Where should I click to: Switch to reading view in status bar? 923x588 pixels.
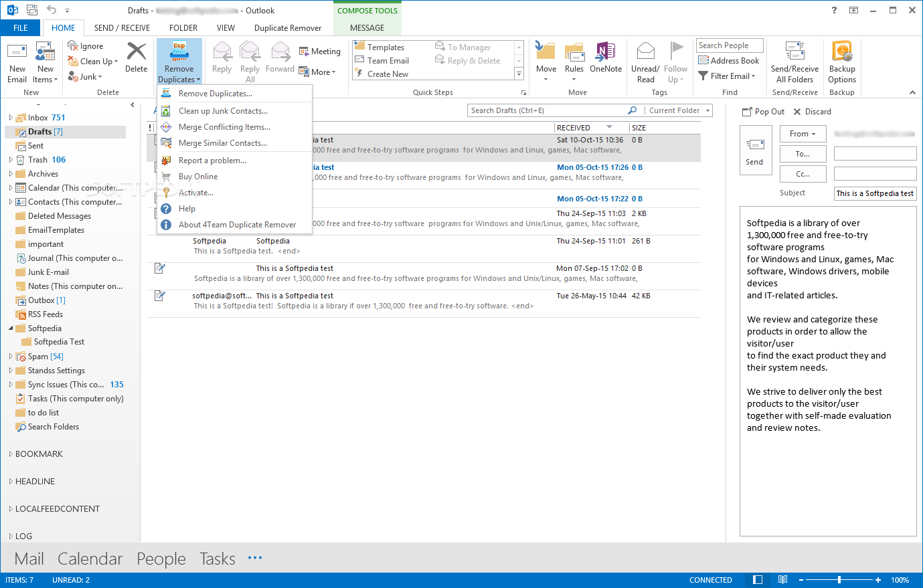tap(782, 580)
